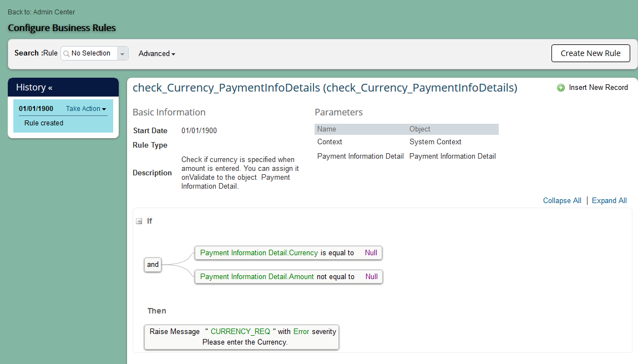Viewport: 638px width, 364px height.
Task: Click Insert New Record link
Action: coord(598,88)
